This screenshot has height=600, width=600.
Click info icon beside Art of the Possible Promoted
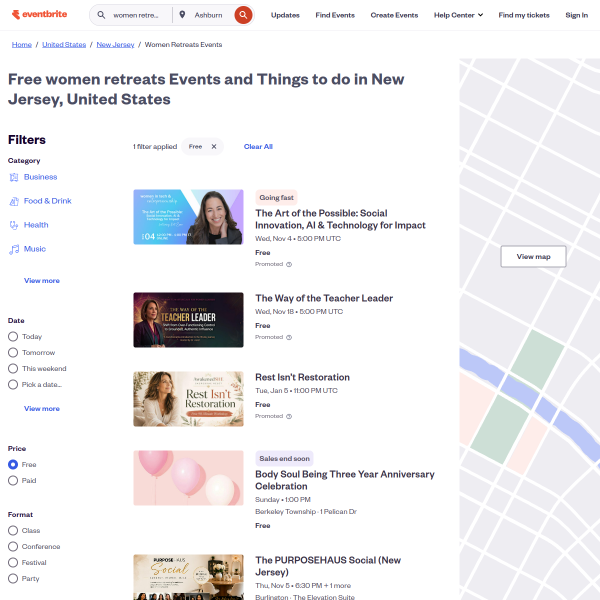click(289, 264)
